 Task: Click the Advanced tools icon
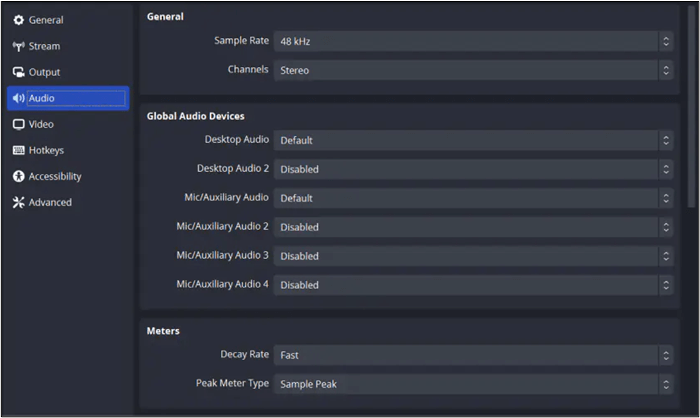[x=18, y=202]
